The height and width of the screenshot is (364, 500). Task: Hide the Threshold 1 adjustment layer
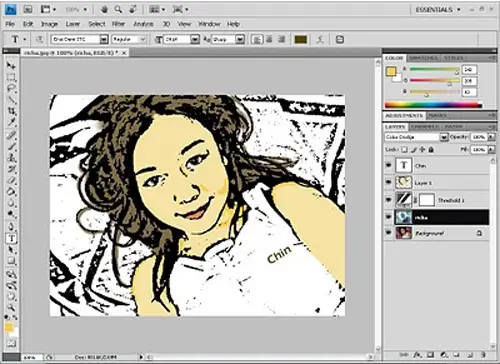tap(388, 200)
